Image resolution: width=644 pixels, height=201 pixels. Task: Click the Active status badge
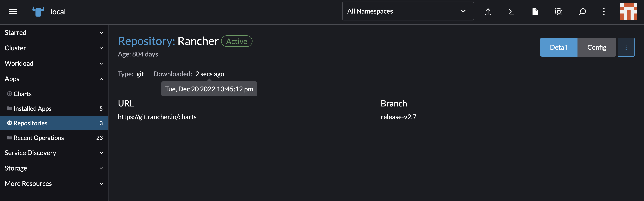point(236,41)
